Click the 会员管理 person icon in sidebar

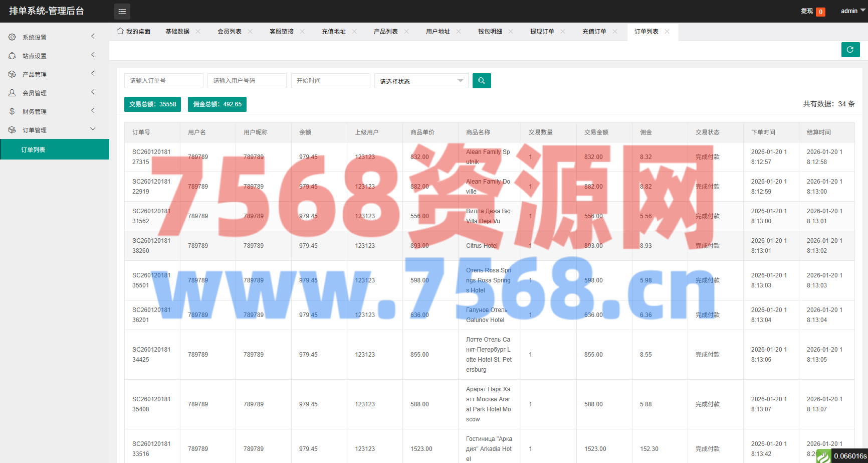coord(12,93)
